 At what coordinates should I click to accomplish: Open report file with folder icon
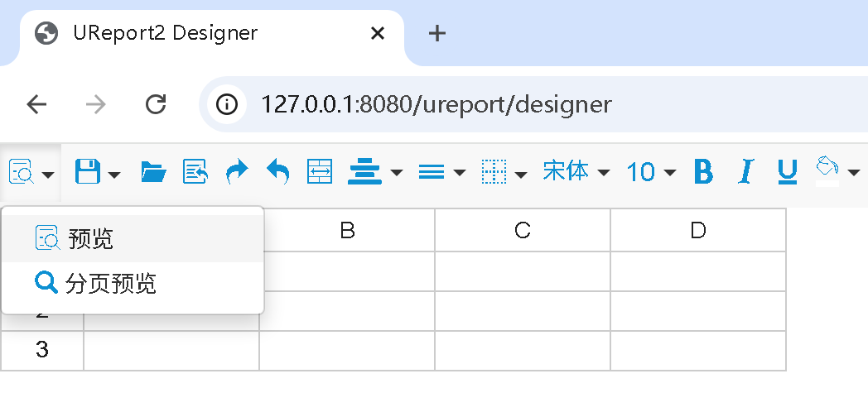[x=153, y=172]
